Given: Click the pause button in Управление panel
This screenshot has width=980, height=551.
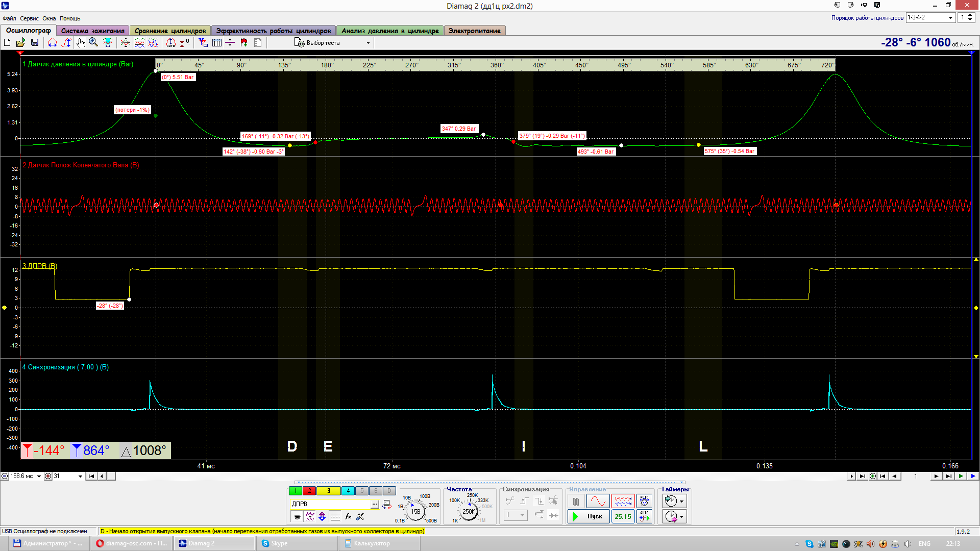Looking at the screenshot, I should tap(576, 502).
